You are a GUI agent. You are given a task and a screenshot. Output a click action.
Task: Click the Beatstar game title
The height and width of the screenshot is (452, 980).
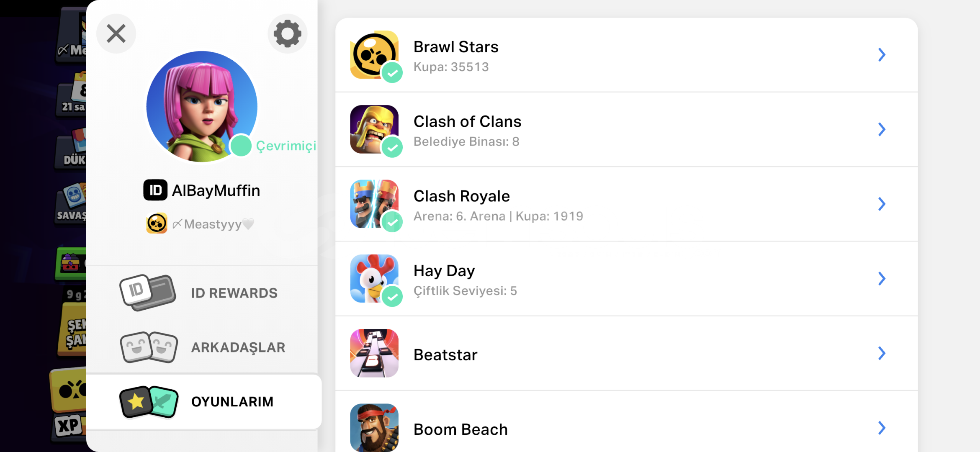pyautogui.click(x=445, y=355)
